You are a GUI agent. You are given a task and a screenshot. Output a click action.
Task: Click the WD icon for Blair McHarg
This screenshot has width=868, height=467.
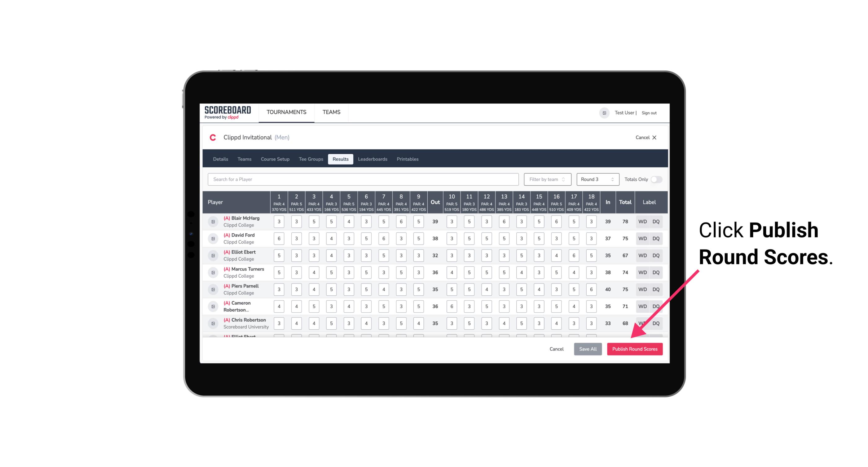click(642, 222)
